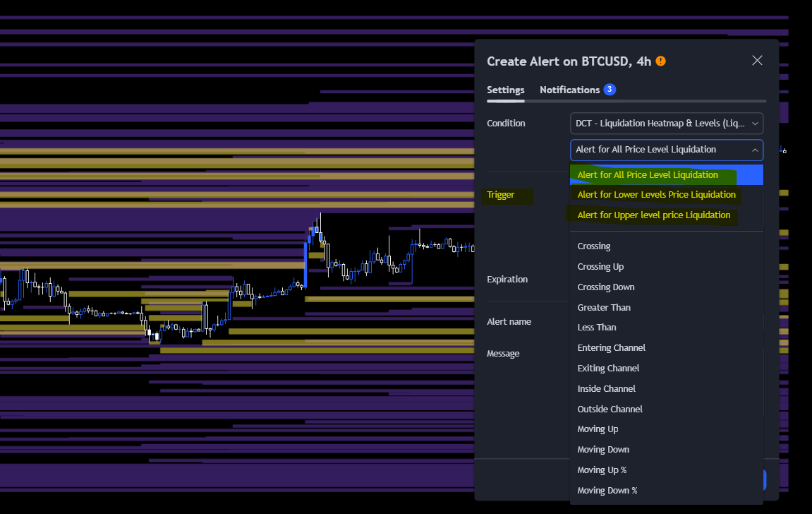Choose Alert for Upper level price Liquidation
The image size is (812, 514).
coord(654,215)
